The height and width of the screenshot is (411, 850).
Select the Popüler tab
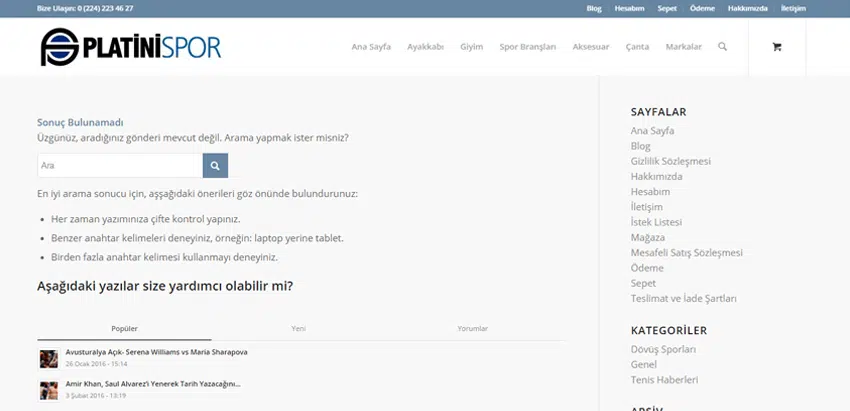(x=124, y=329)
